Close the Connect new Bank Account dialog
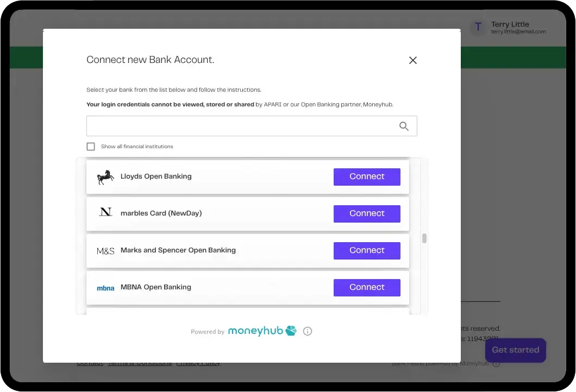Viewport: 576px width, 392px height. (413, 60)
